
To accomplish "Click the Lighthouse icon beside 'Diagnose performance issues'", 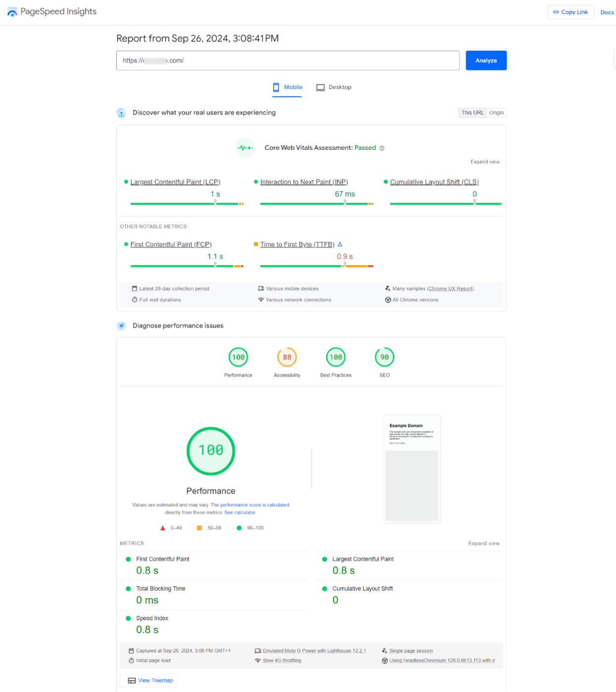I will click(121, 325).
